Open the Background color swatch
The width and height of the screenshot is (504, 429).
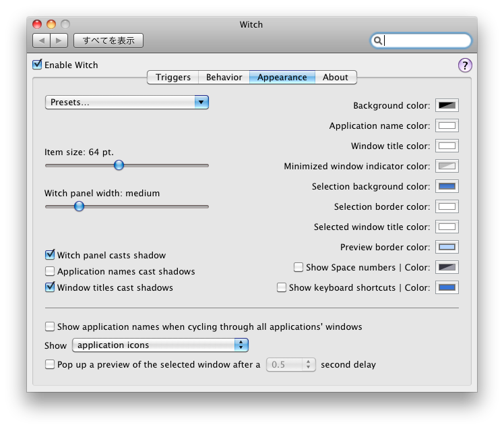pos(447,105)
